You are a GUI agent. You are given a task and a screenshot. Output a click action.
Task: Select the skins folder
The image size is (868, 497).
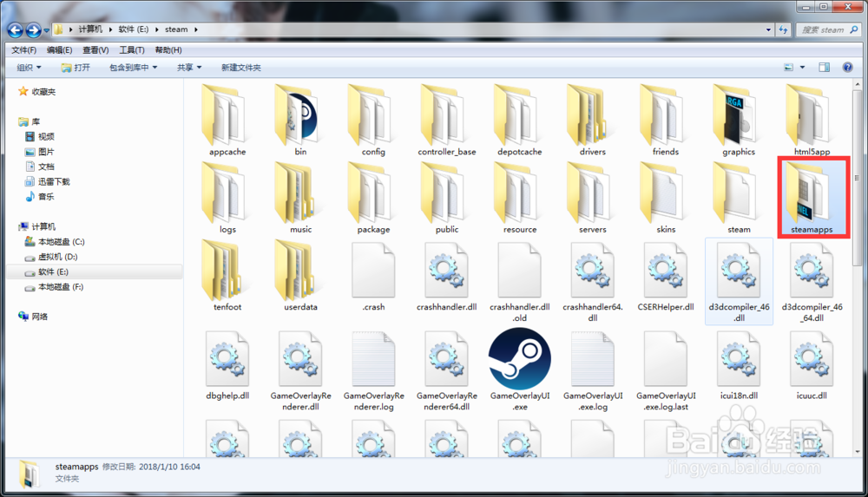(x=666, y=198)
